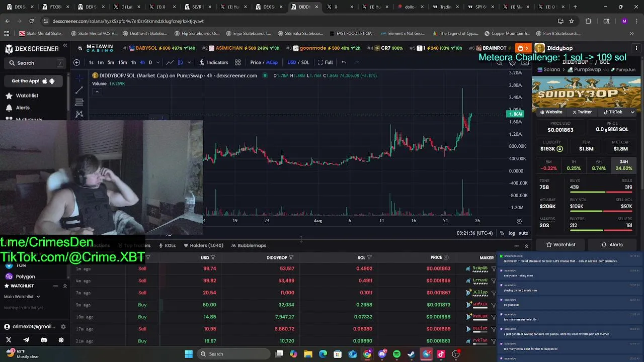Open the Fibonacci retracement tool
Viewport: 644px width, 362px height.
coord(79,102)
